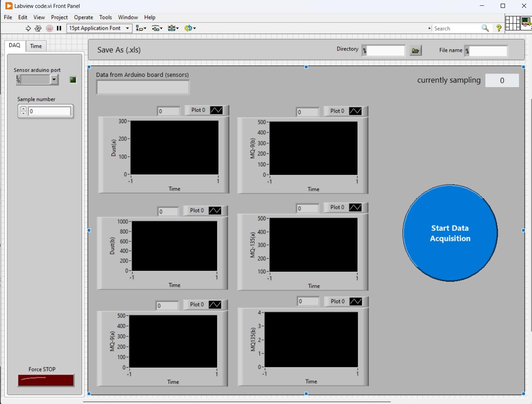Viewport: 532px width, 404px height.
Task: Click the currently sampling value box
Action: click(x=502, y=81)
